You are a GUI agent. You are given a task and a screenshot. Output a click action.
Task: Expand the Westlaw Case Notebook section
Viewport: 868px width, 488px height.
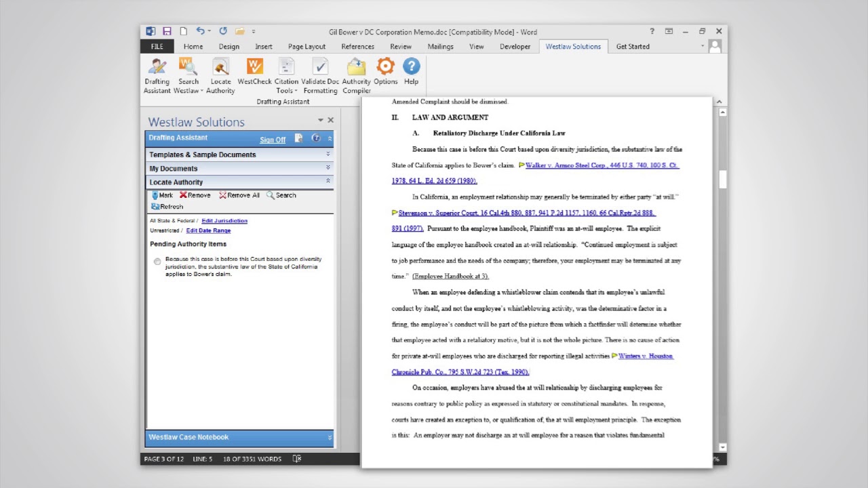(330, 437)
